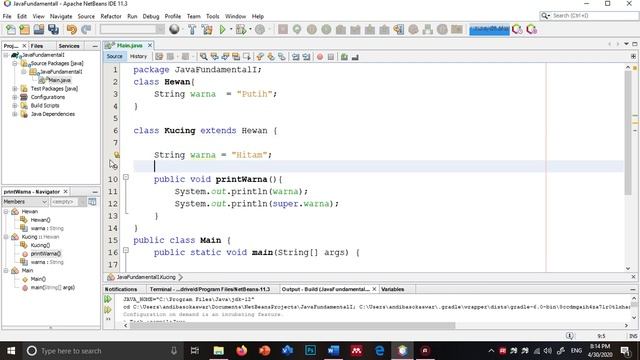Image resolution: width=640 pixels, height=360 pixels.
Task: Switch to the Terminal tab
Action: [210, 289]
